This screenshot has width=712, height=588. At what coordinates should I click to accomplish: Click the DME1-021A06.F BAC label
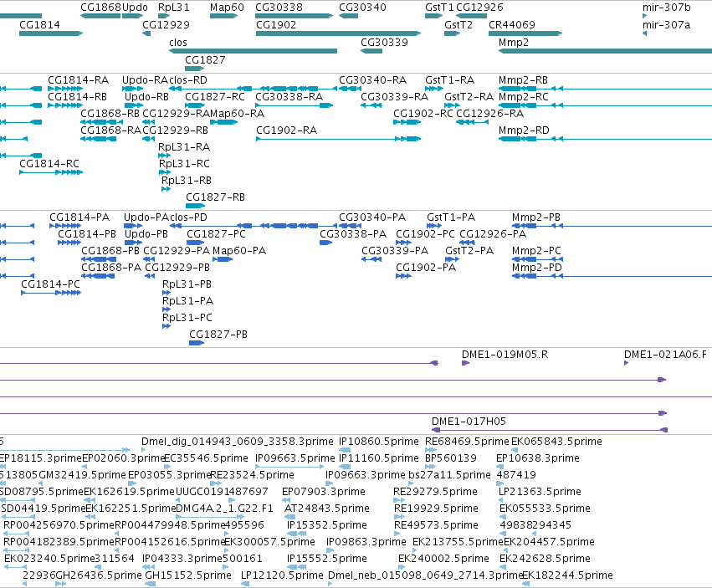[x=665, y=355]
